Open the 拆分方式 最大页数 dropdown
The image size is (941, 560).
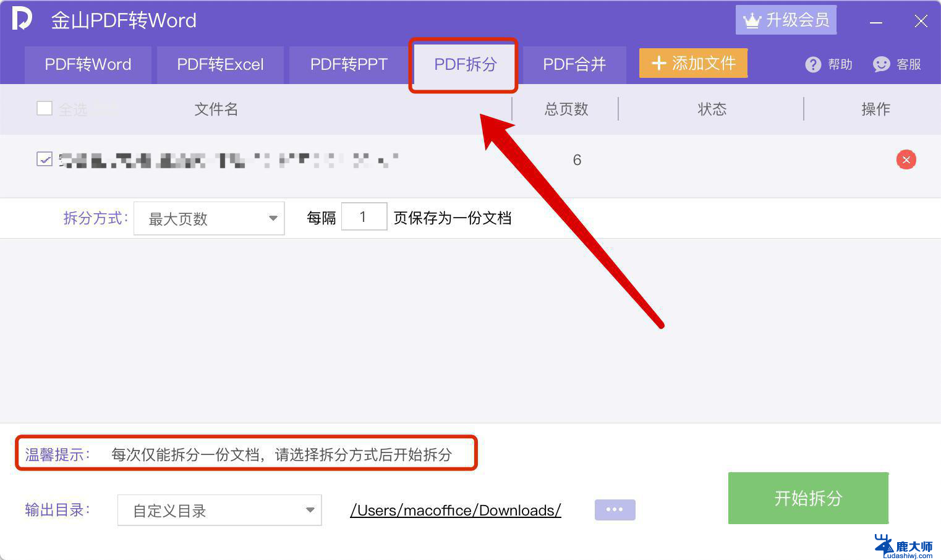click(x=209, y=218)
